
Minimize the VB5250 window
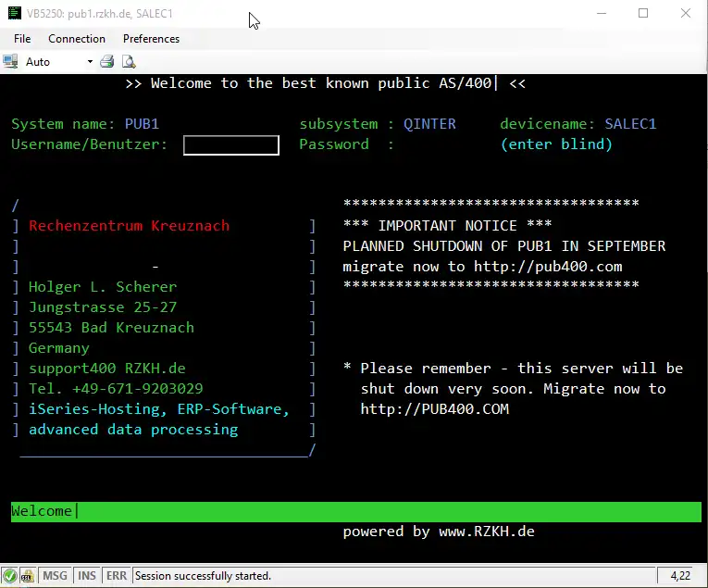602,13
